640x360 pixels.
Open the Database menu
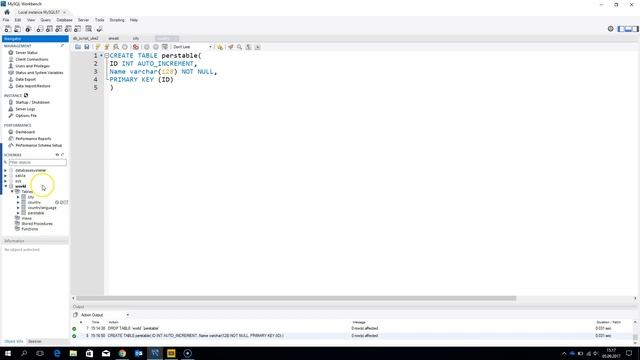coord(64,20)
